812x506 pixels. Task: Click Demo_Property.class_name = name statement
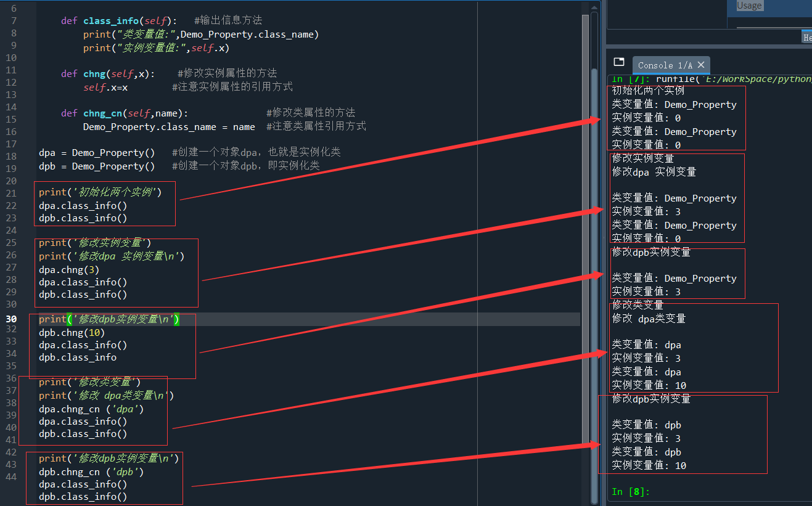(169, 126)
